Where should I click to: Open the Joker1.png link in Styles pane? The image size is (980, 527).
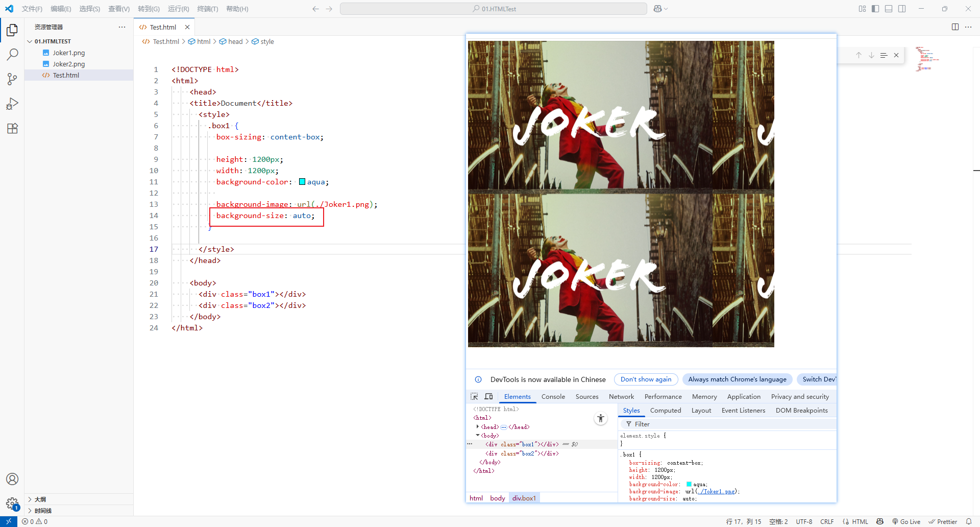click(717, 491)
